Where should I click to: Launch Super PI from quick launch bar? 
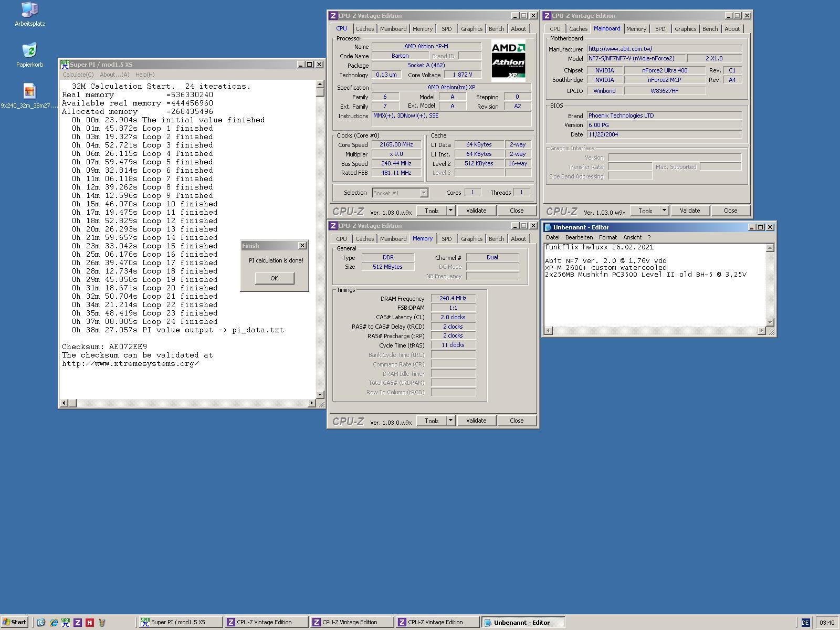click(x=66, y=623)
